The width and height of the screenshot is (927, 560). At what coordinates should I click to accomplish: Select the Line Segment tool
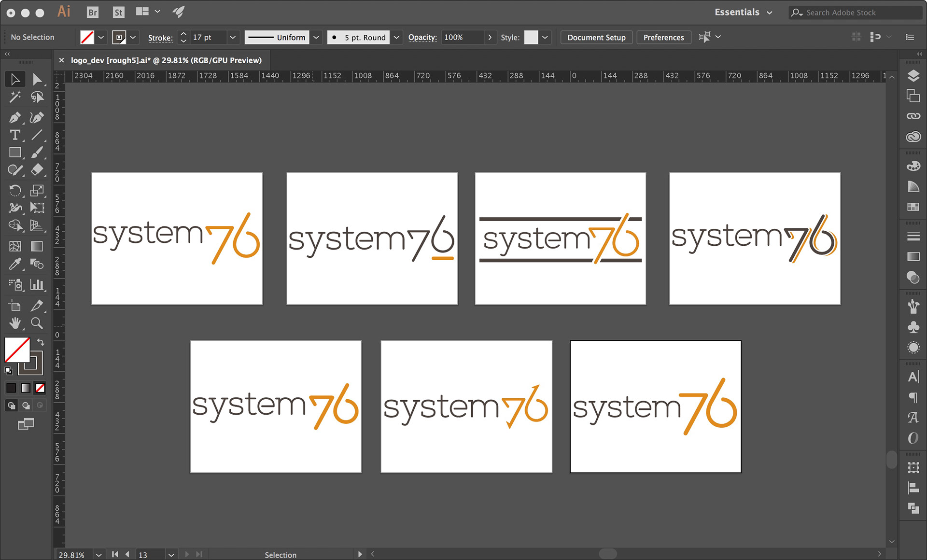(x=37, y=135)
